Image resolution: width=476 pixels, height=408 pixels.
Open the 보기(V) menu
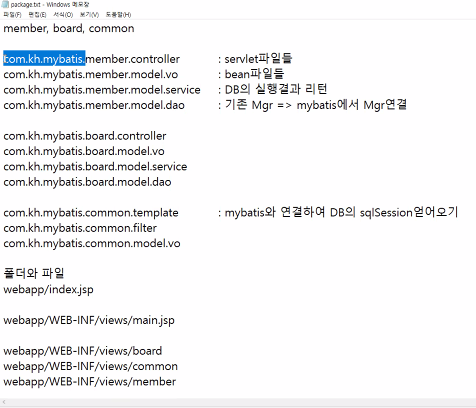[x=89, y=15]
